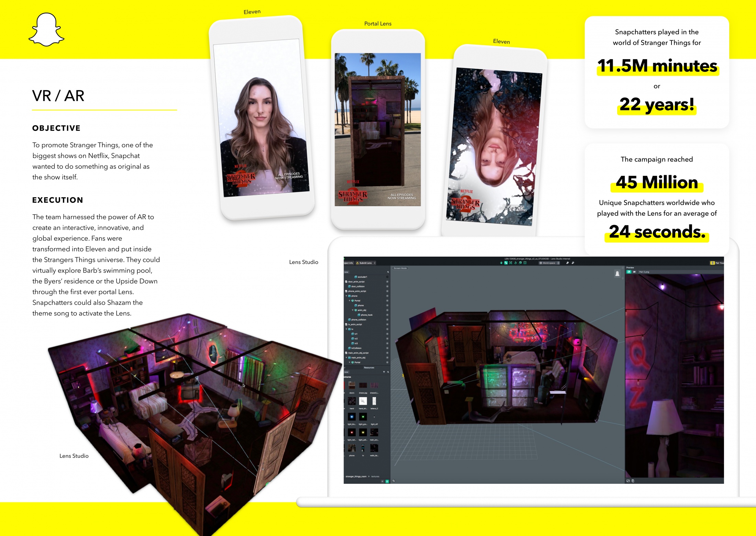Screen dimensions: 756x536
Task: Click the Pair 2.png preview source field
Action: click(680, 272)
